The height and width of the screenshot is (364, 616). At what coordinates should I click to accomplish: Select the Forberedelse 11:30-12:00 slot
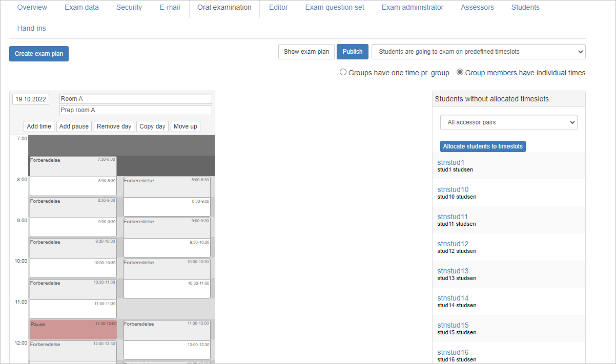tap(167, 330)
